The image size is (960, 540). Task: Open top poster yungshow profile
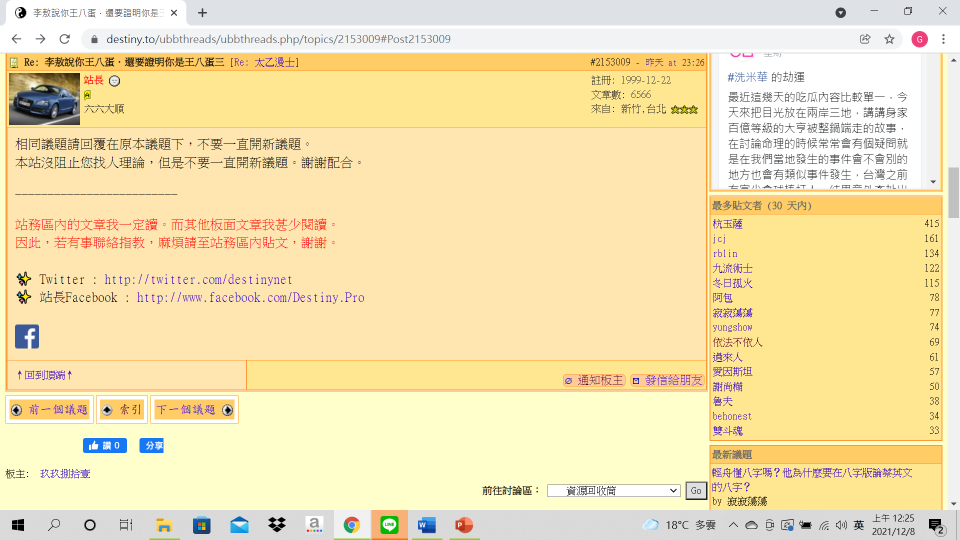point(732,328)
